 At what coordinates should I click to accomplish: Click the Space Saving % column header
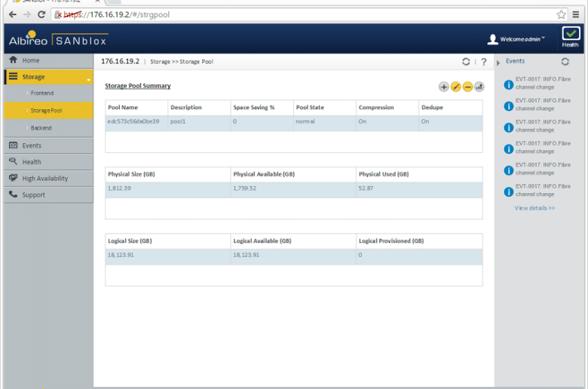pos(262,108)
